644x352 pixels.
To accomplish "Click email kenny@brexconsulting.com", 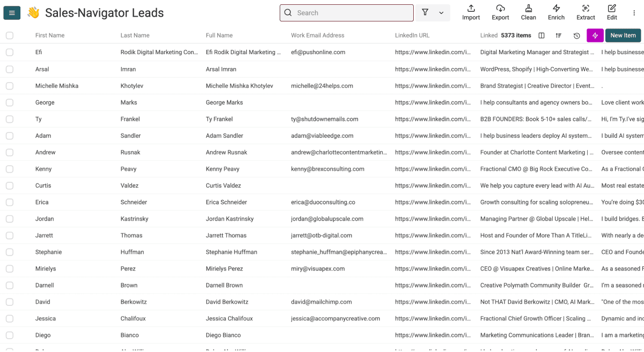I will (x=328, y=168).
